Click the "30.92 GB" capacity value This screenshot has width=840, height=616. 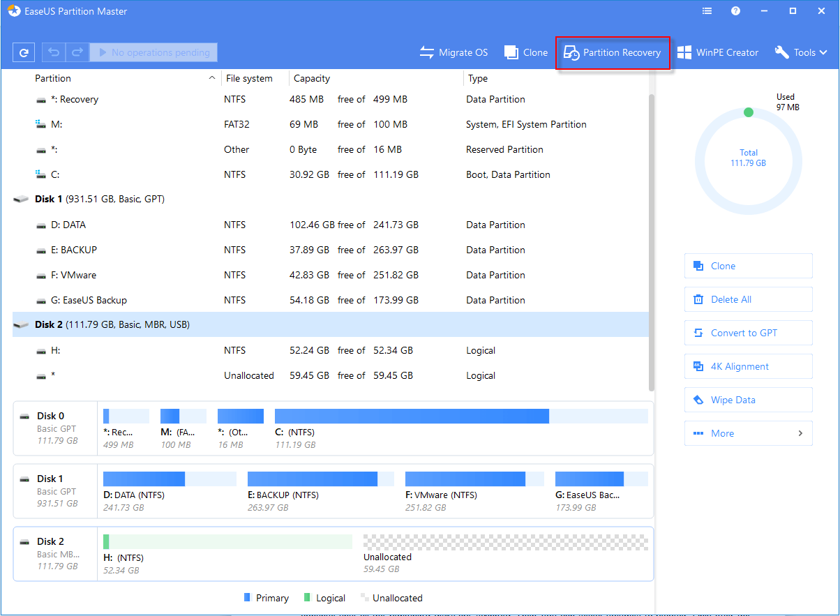(310, 174)
